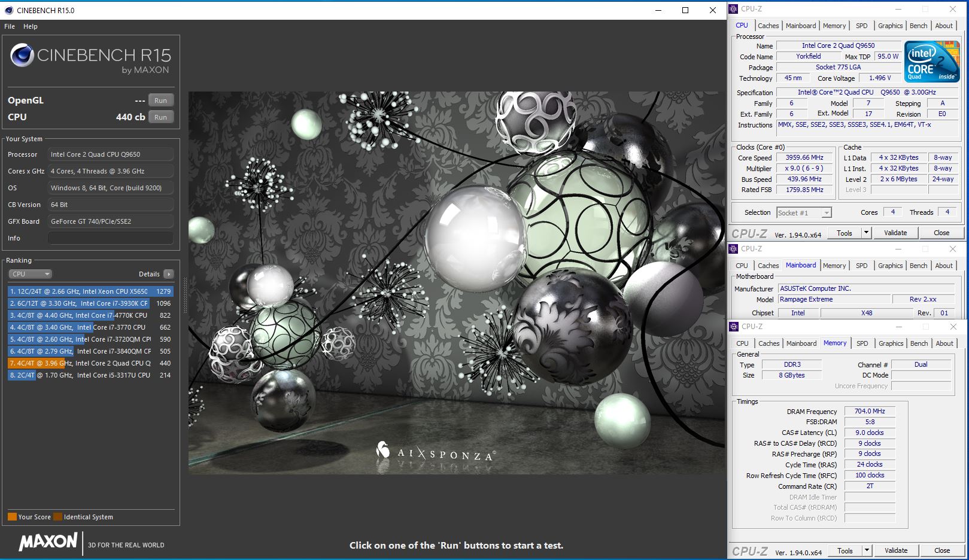
Task: Click Validate in the top CPU-Z window
Action: click(x=895, y=233)
